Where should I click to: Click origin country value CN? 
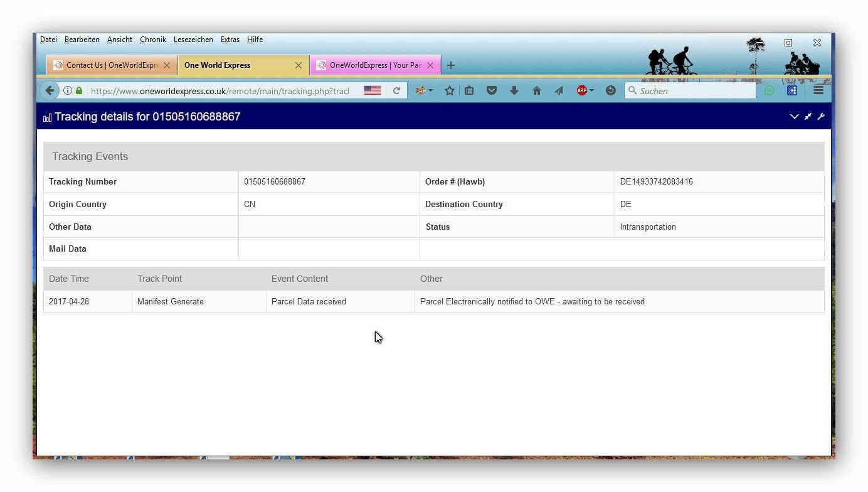pos(250,205)
